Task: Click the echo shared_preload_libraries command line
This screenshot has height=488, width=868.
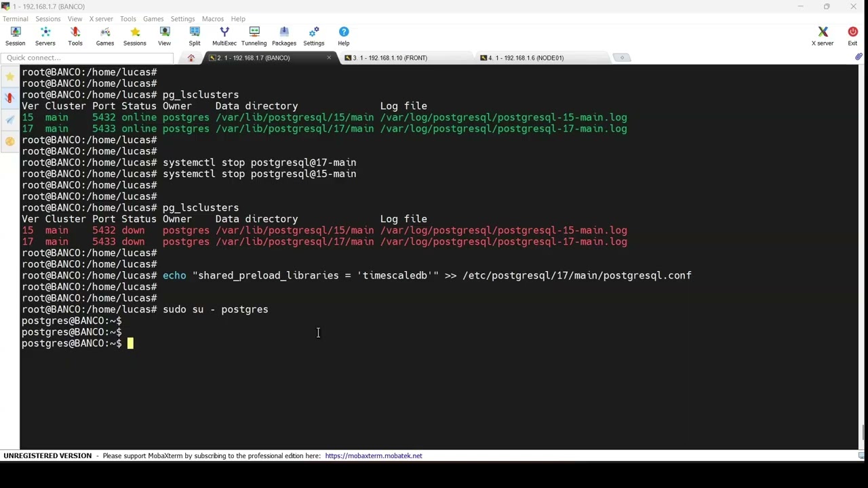Action: [x=427, y=275]
